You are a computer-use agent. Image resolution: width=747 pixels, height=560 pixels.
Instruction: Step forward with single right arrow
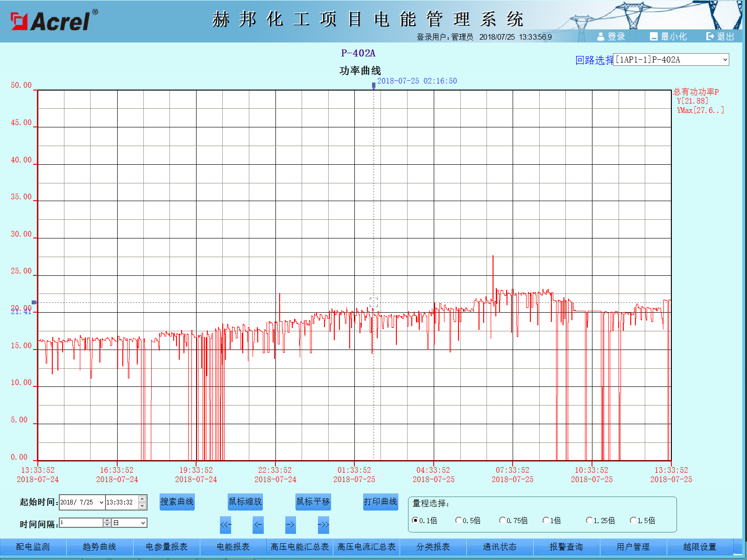(x=290, y=525)
